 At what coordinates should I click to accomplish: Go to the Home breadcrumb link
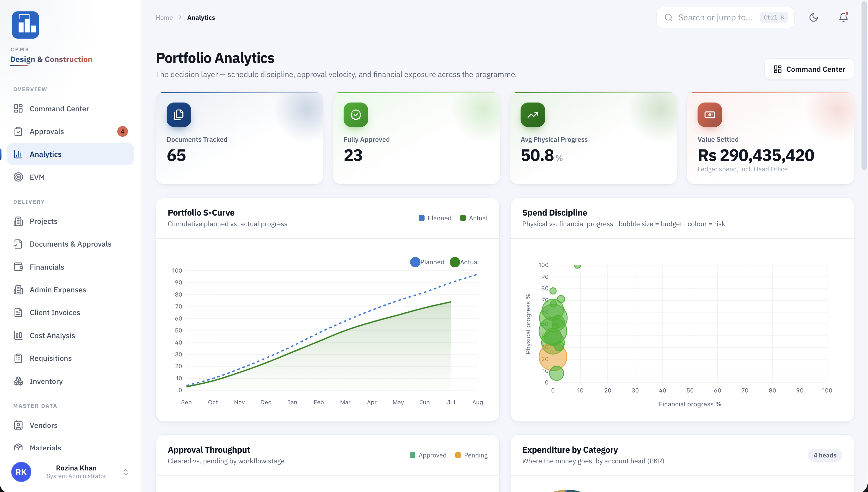coord(164,17)
